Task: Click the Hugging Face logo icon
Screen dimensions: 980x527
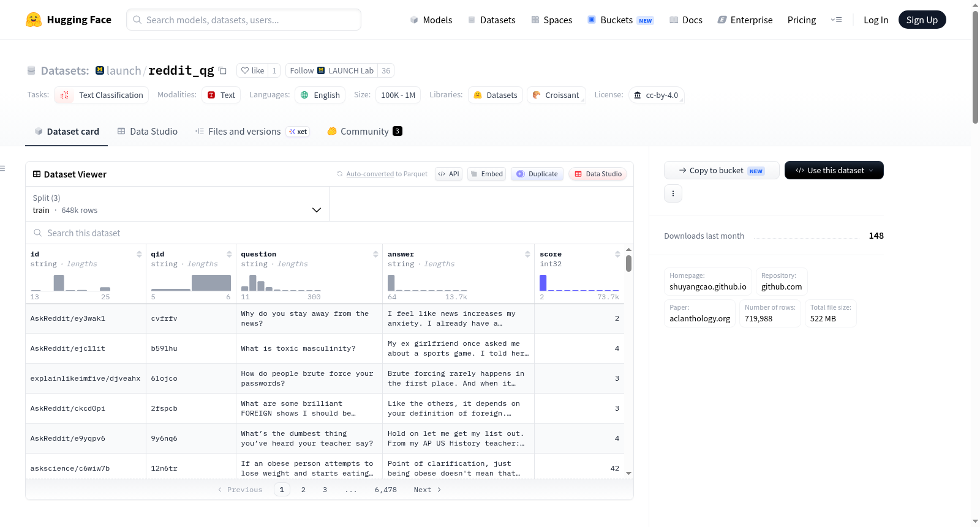Action: tap(34, 20)
